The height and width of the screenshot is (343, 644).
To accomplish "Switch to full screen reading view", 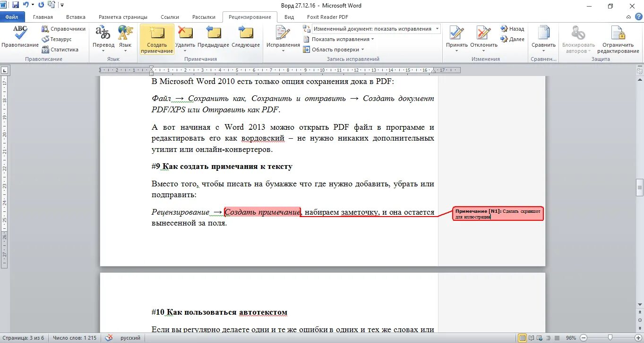I will click(x=532, y=338).
